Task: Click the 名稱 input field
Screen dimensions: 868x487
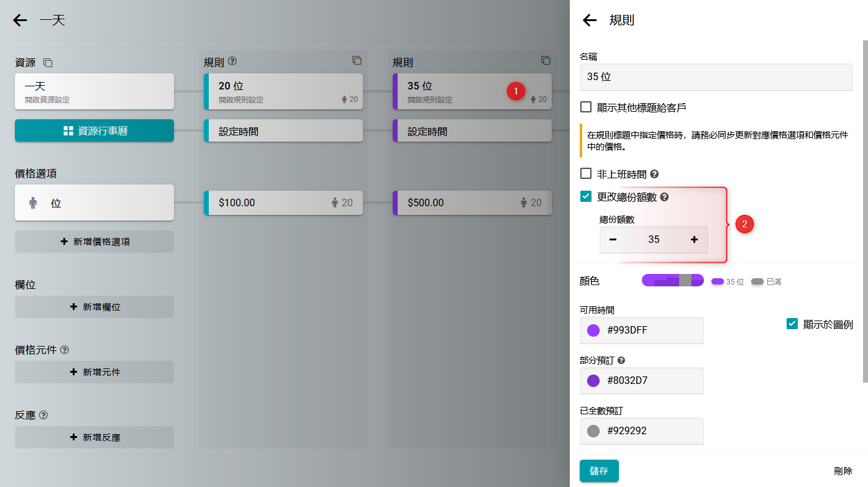Action: coord(716,78)
